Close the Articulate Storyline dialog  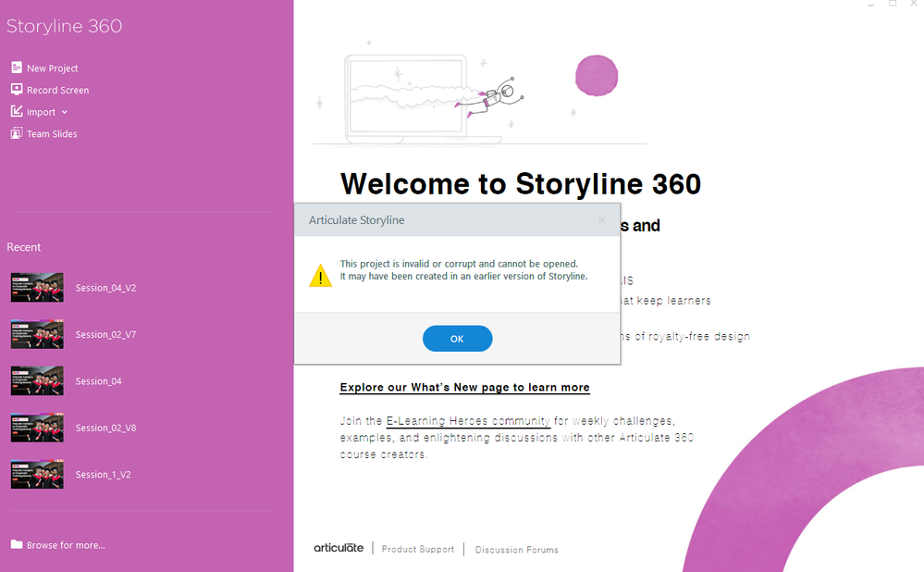601,219
